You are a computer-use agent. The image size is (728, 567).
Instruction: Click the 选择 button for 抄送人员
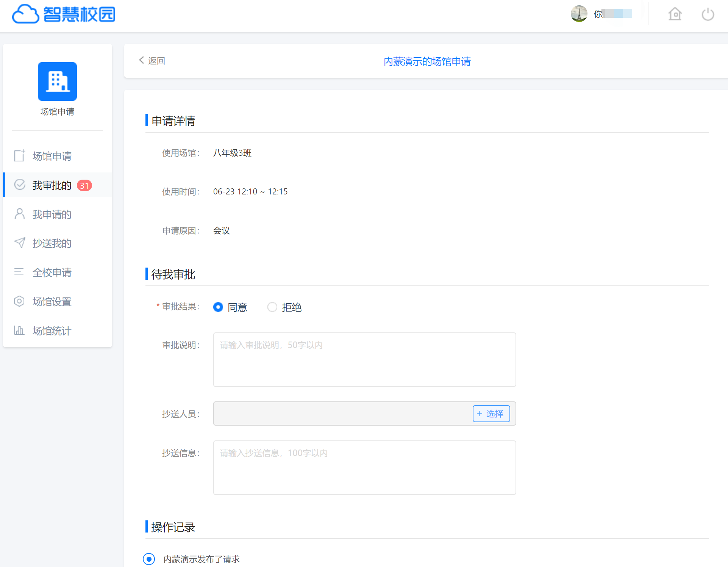click(x=491, y=414)
